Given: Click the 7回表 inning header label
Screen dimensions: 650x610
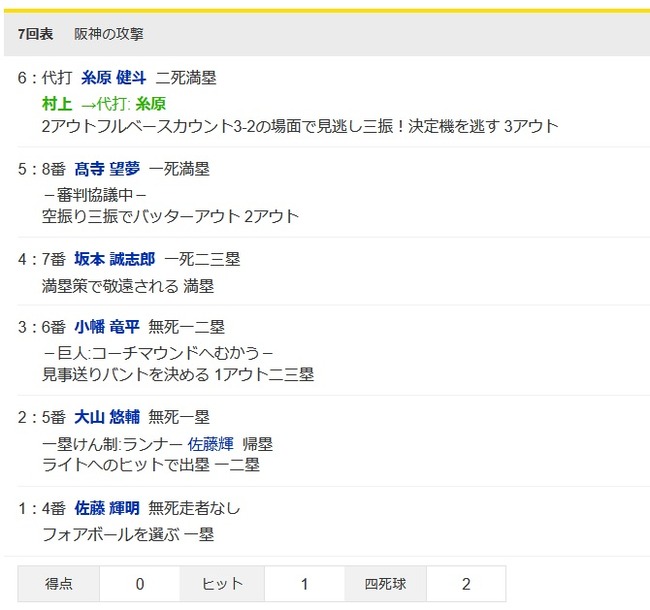Looking at the screenshot, I should pyautogui.click(x=35, y=34).
